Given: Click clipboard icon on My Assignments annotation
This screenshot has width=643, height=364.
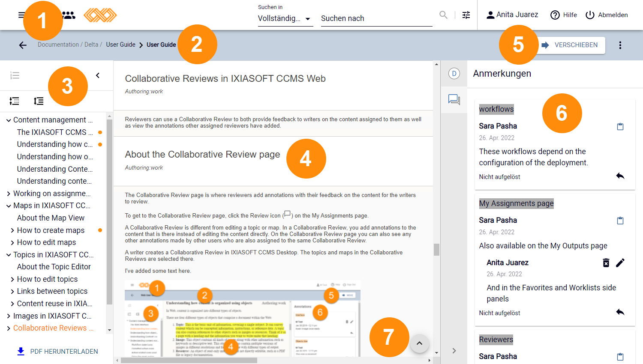Looking at the screenshot, I should pyautogui.click(x=620, y=221).
